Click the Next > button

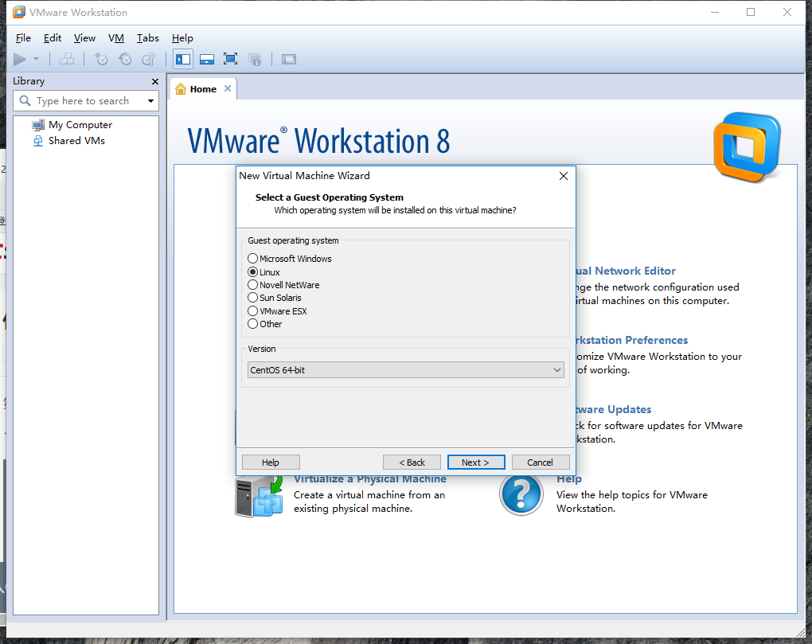(x=476, y=463)
